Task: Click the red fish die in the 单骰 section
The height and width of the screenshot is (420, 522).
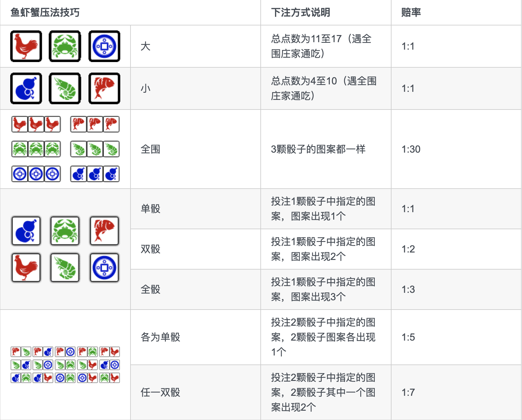Action: tap(104, 231)
